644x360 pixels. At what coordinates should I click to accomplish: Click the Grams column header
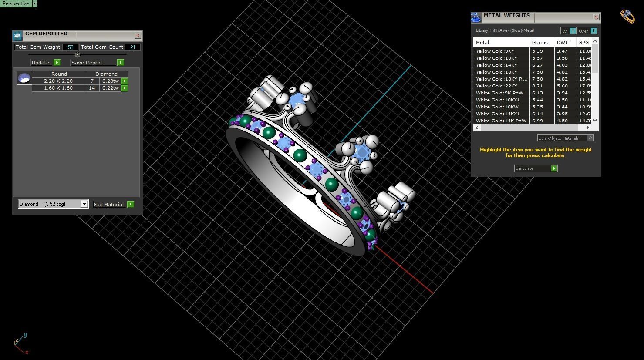click(542, 43)
